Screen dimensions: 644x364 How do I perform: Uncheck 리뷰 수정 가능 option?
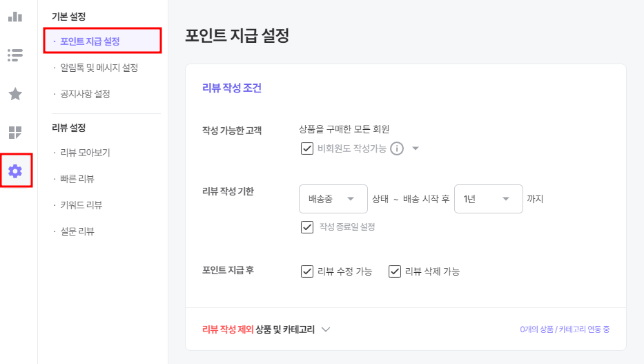306,271
